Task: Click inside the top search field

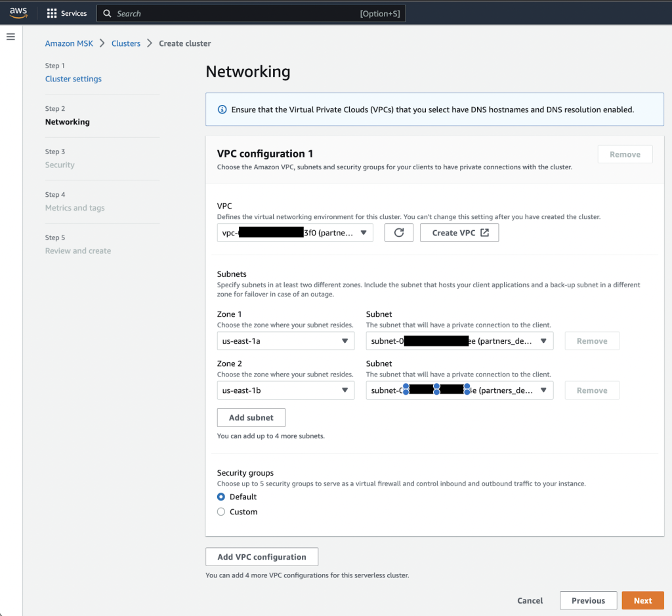Action: (249, 13)
